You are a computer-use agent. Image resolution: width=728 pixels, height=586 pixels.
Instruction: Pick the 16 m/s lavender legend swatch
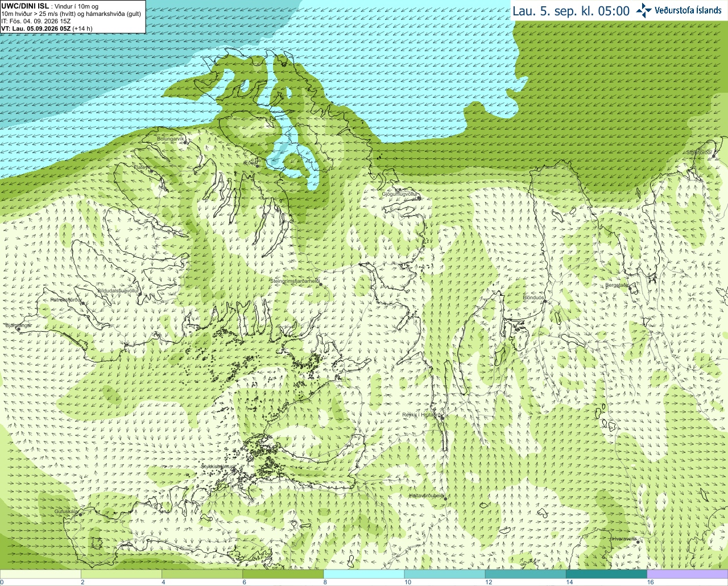click(x=688, y=574)
